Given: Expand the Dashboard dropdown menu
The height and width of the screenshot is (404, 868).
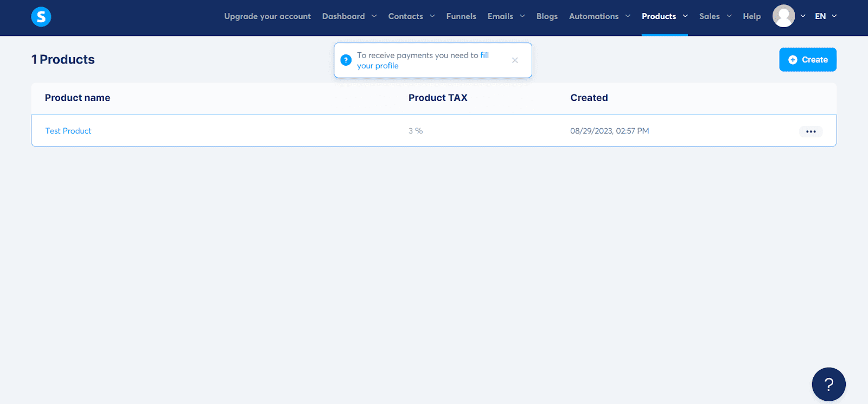Looking at the screenshot, I should pos(349,16).
